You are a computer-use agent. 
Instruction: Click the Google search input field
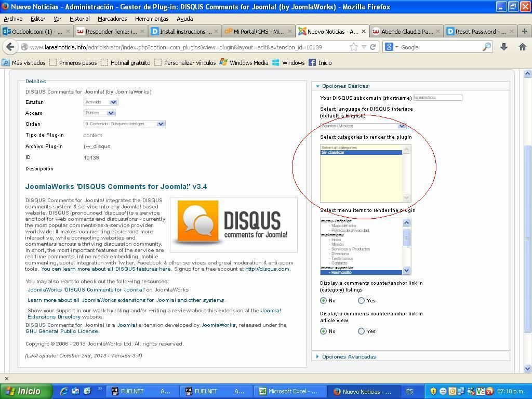pyautogui.click(x=441, y=47)
